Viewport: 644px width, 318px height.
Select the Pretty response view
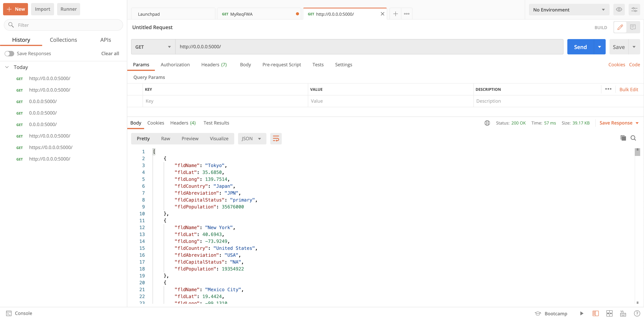point(143,139)
